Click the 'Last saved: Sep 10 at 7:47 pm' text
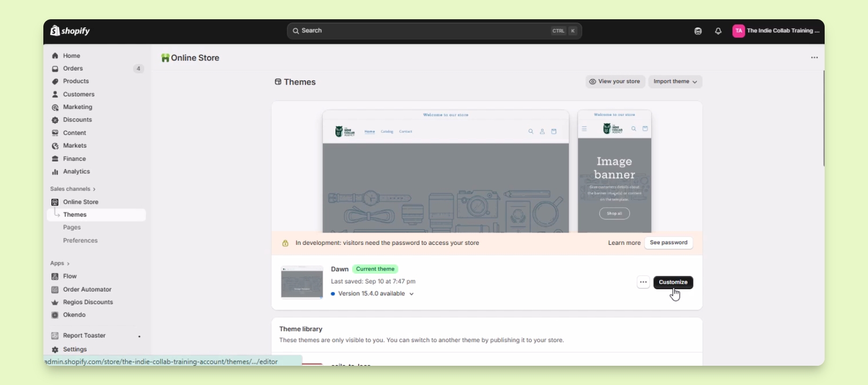The width and height of the screenshot is (868, 385). click(x=373, y=281)
